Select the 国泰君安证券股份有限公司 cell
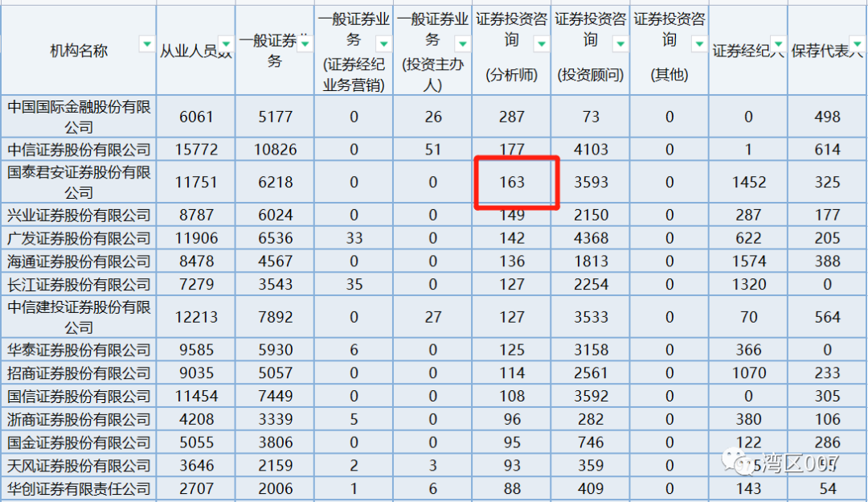Viewport: 868px width, 502px height. tap(79, 182)
